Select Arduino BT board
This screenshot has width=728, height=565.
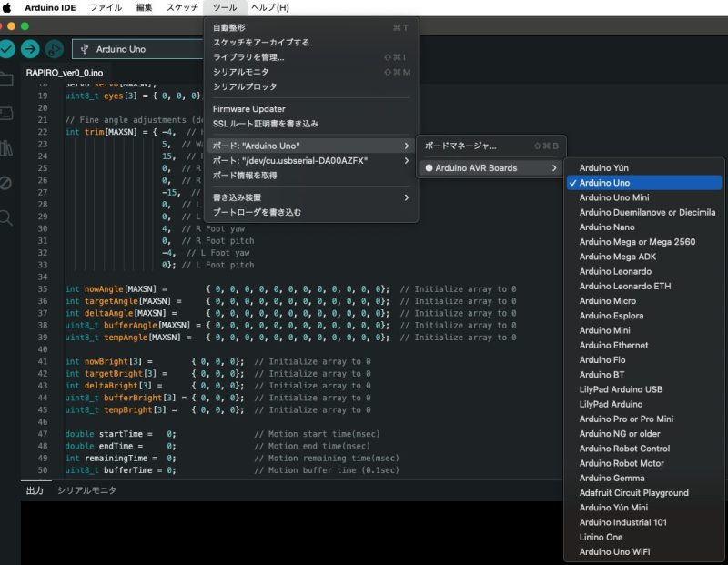644,375
